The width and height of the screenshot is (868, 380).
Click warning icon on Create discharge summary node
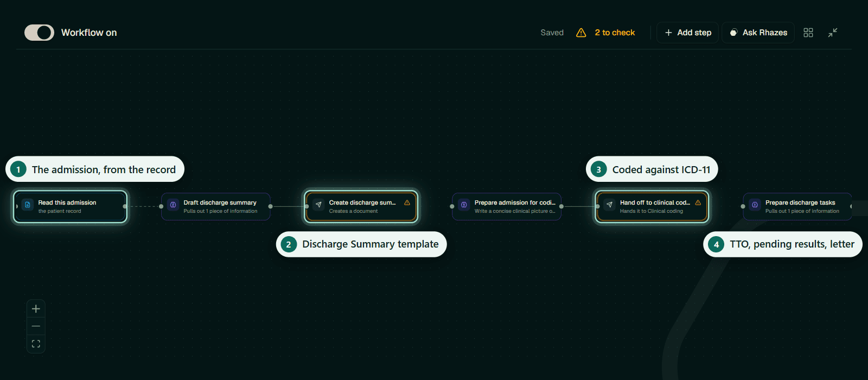pyautogui.click(x=407, y=202)
